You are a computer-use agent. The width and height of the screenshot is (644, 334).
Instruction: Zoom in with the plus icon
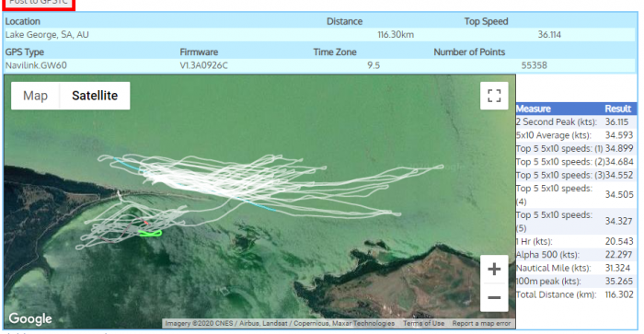pos(494,270)
